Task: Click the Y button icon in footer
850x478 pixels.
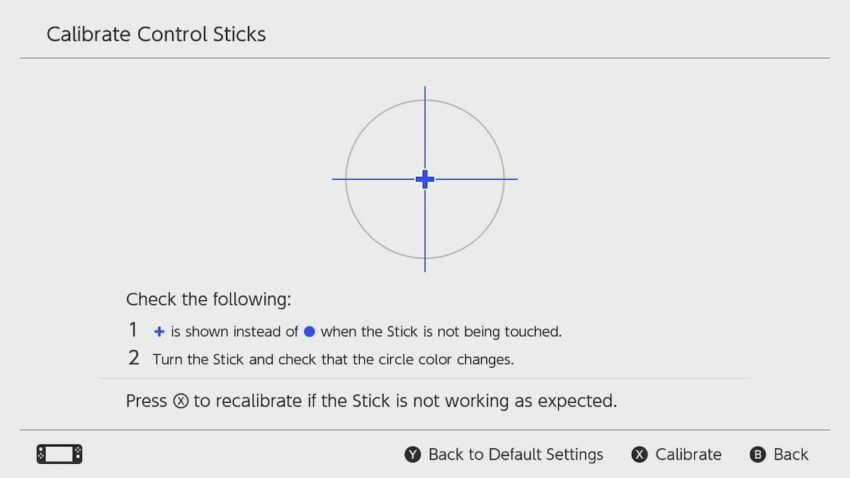Action: click(x=413, y=454)
